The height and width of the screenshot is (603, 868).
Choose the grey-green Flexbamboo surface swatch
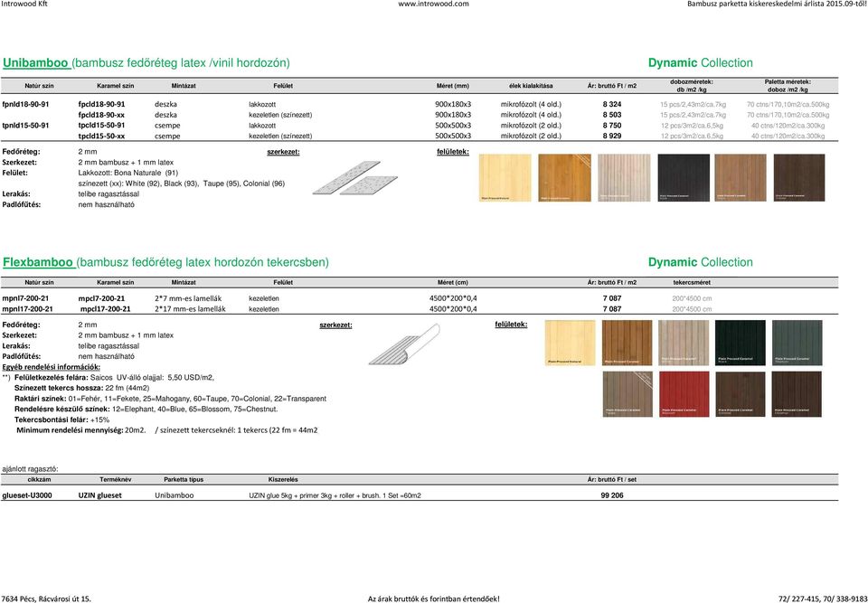(x=797, y=343)
